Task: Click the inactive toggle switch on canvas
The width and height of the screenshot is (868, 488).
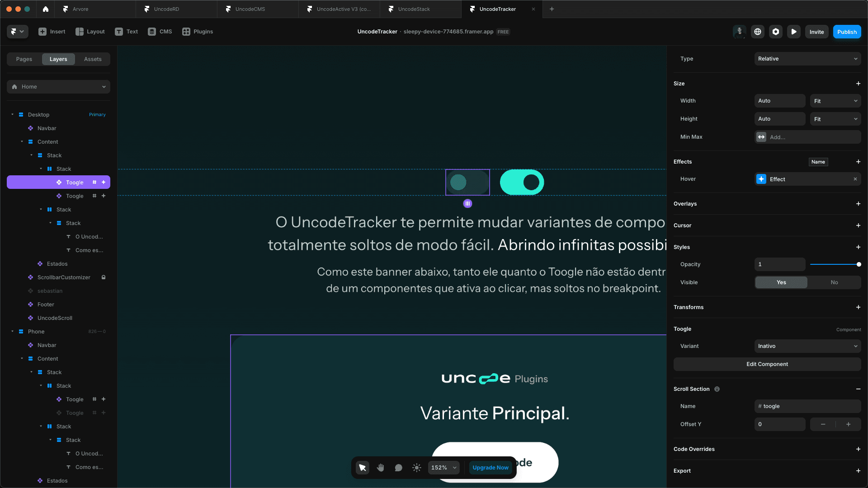Action: click(467, 183)
